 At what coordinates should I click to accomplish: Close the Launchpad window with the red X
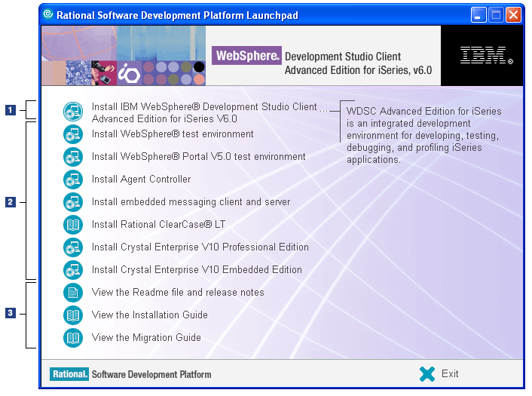514,15
